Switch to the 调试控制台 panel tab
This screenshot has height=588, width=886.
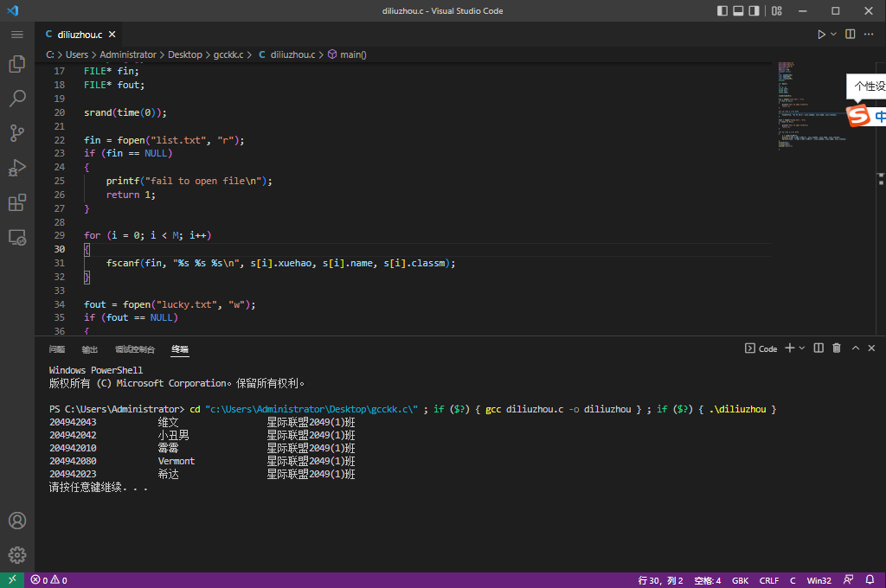click(135, 349)
